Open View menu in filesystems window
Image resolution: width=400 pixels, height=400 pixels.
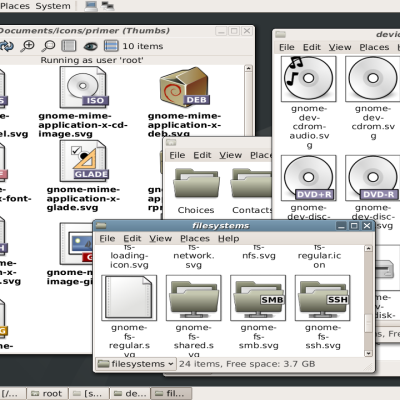tap(160, 239)
